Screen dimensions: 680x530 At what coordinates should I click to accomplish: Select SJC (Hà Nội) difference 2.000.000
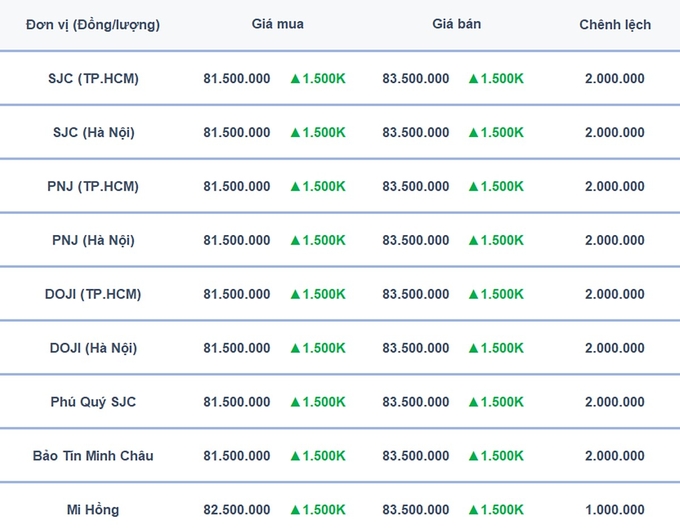pos(615,132)
